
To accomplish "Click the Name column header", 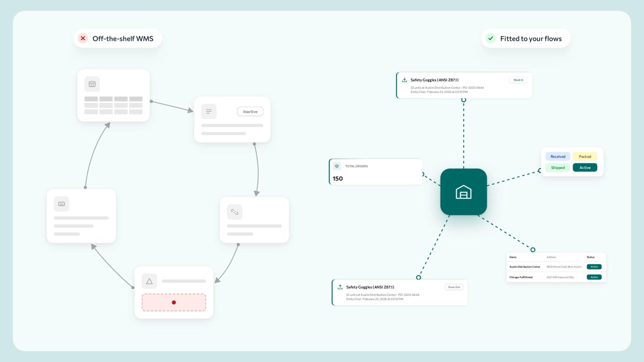I will click(x=513, y=257).
